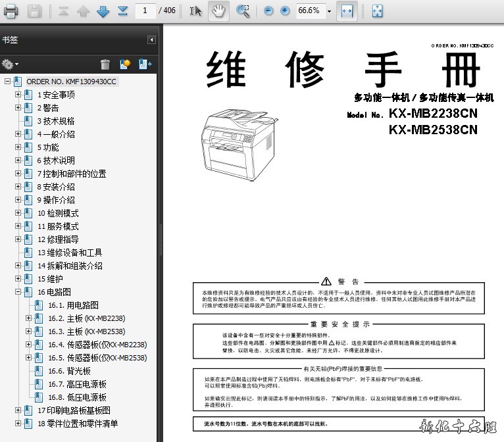This screenshot has height=442, width=504.
Task: Expand the 4 一般介绍 bookmark
Action: [18, 134]
